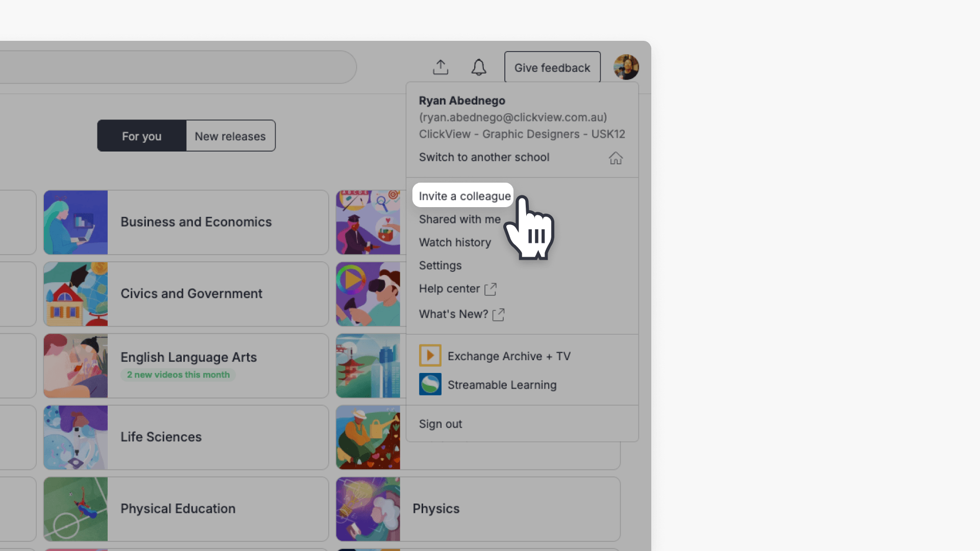The width and height of the screenshot is (980, 551).
Task: Sign out of the account
Action: (440, 423)
